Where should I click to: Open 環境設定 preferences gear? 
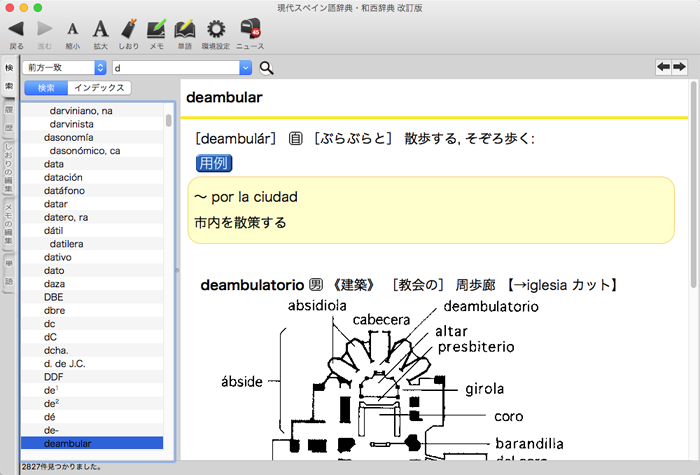click(215, 30)
